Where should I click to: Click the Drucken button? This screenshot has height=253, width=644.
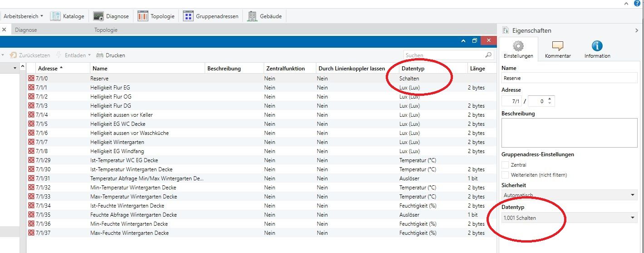pyautogui.click(x=111, y=55)
